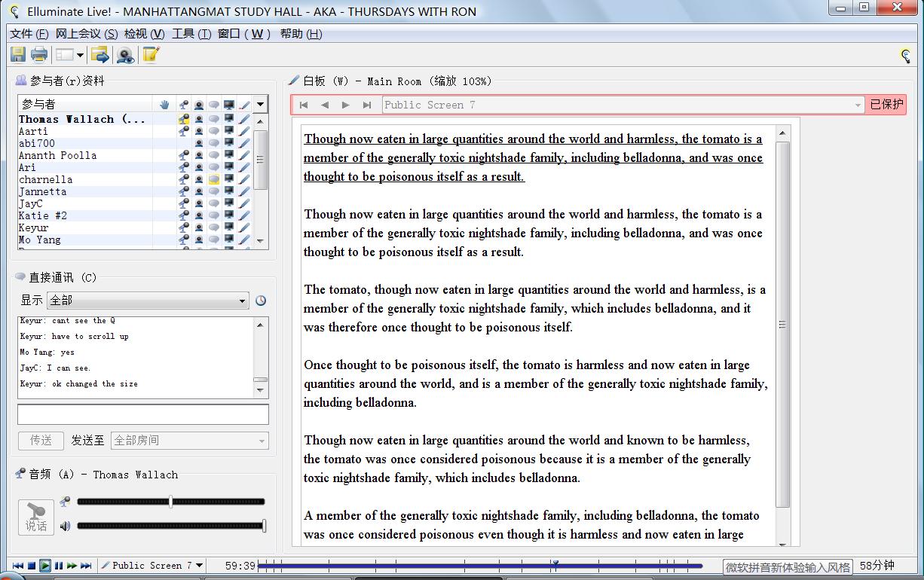The image size is (924, 580).
Task: Click the microphone icon beside upper audio slider
Action: pyautogui.click(x=66, y=502)
